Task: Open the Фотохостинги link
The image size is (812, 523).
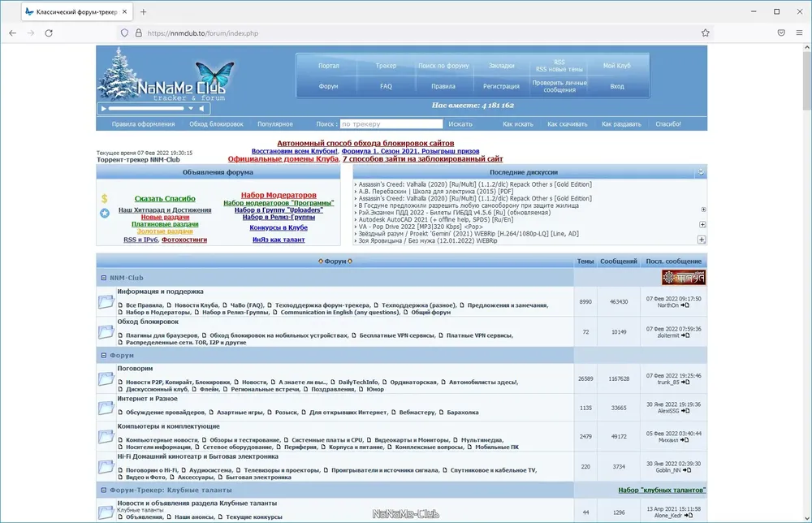Action: (x=184, y=240)
